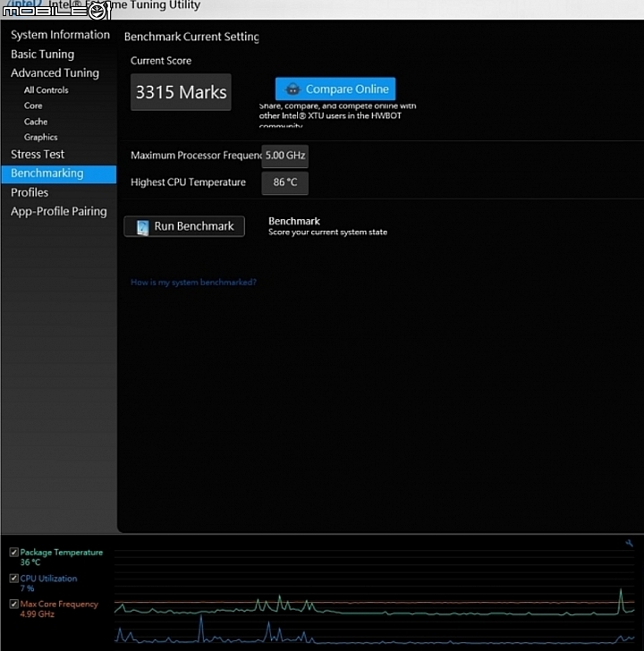The width and height of the screenshot is (644, 651).
Task: Click CPU Utilization 7 % reading
Action: point(27,588)
